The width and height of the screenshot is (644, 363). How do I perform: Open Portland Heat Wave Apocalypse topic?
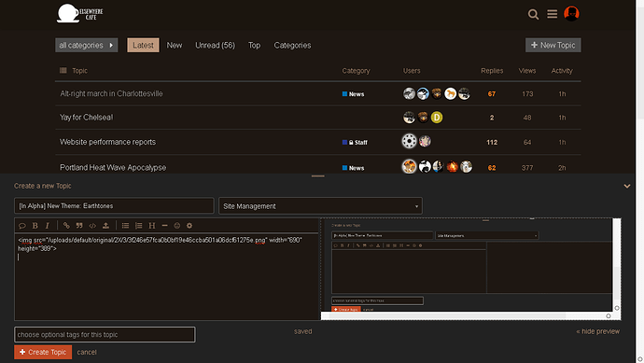click(113, 168)
